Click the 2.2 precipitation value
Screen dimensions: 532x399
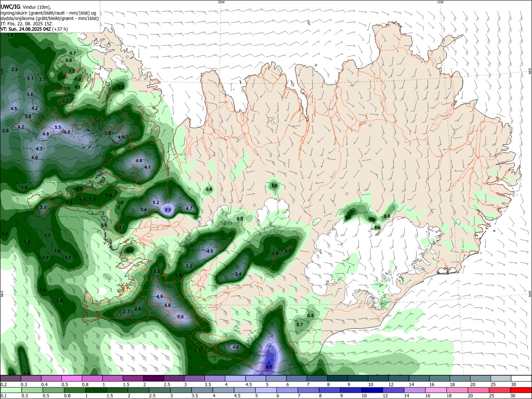point(157,271)
